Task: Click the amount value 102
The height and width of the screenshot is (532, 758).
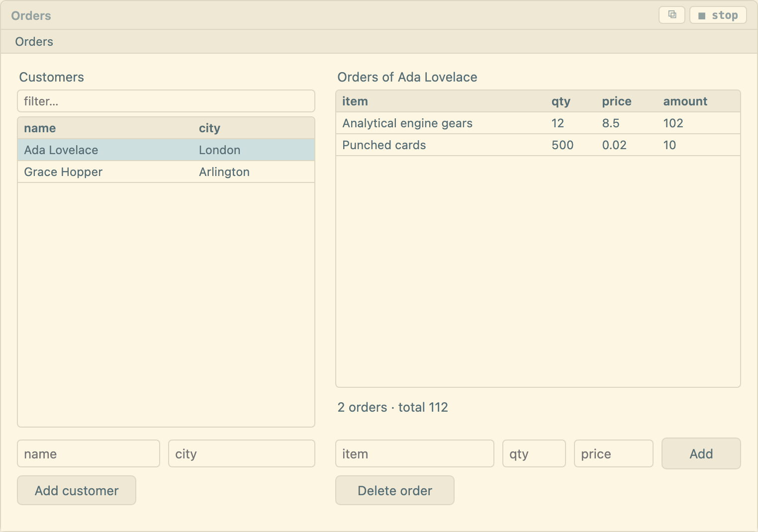Action: [673, 123]
